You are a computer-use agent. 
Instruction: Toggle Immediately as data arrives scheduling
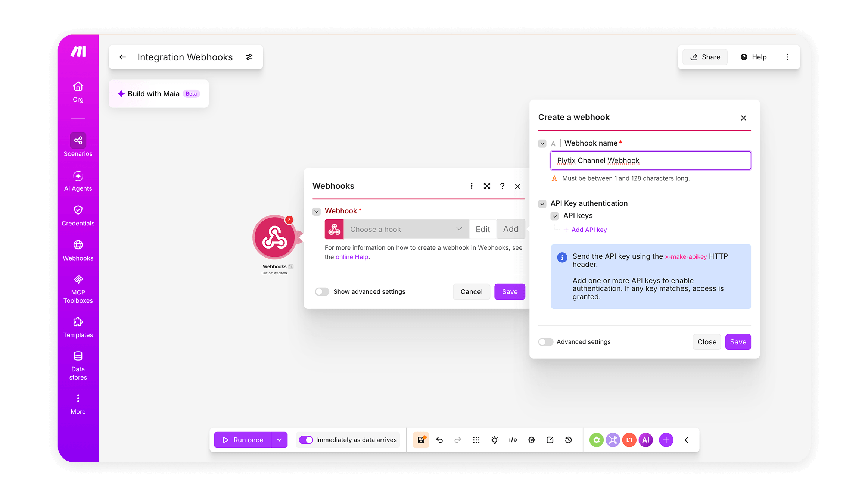[306, 440]
